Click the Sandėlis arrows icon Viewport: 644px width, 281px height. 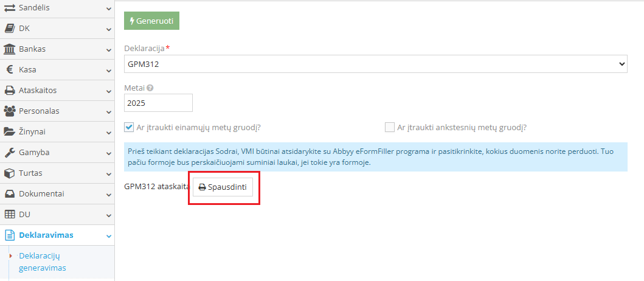(10, 8)
